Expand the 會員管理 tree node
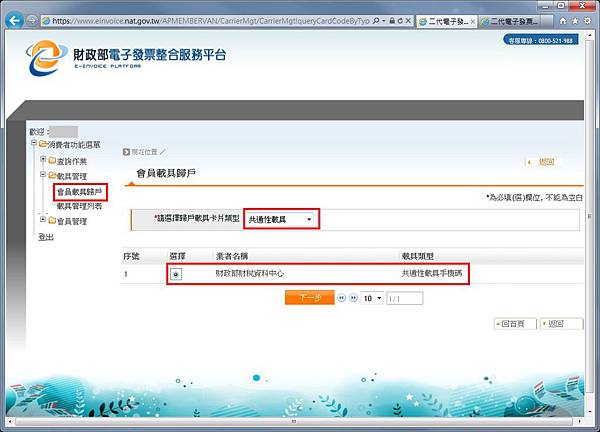 pos(43,219)
